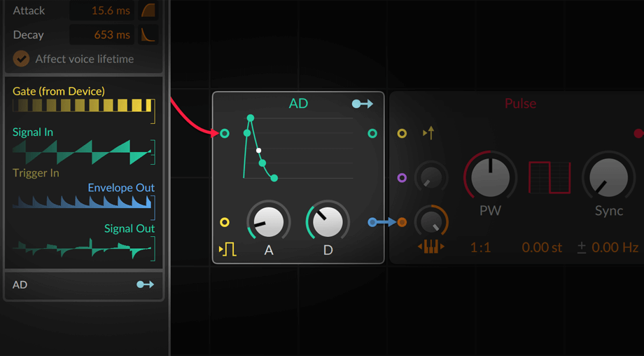Click the PW knob in Pulse

[x=491, y=176]
